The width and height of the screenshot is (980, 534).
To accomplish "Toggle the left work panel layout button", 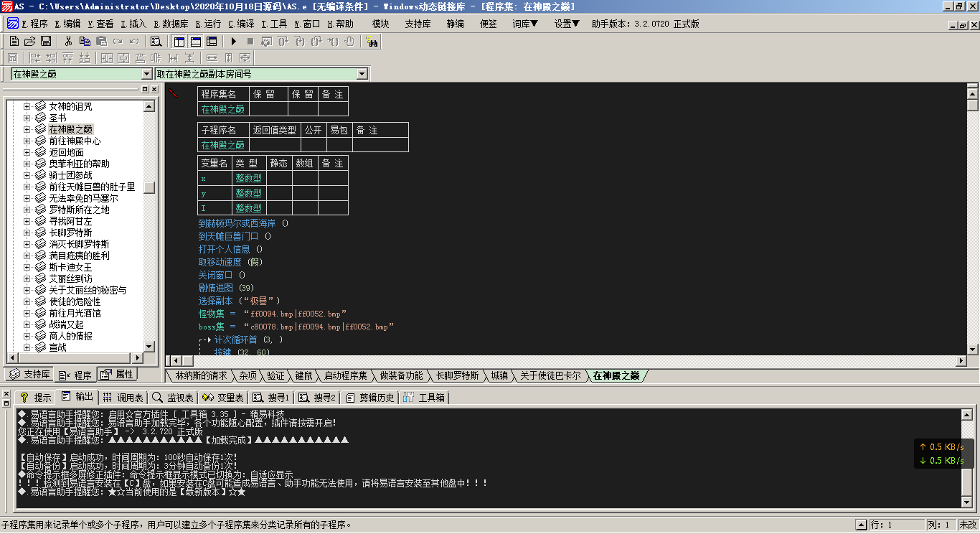I will 179,42.
